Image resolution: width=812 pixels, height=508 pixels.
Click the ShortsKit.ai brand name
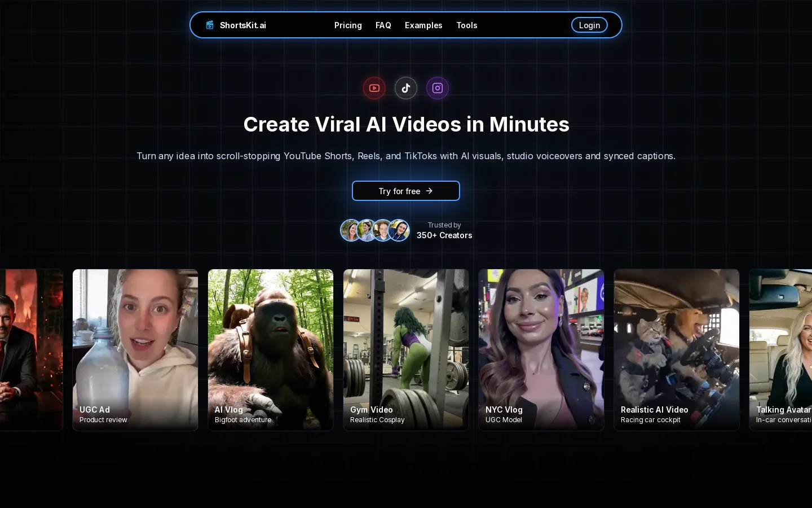tap(243, 25)
